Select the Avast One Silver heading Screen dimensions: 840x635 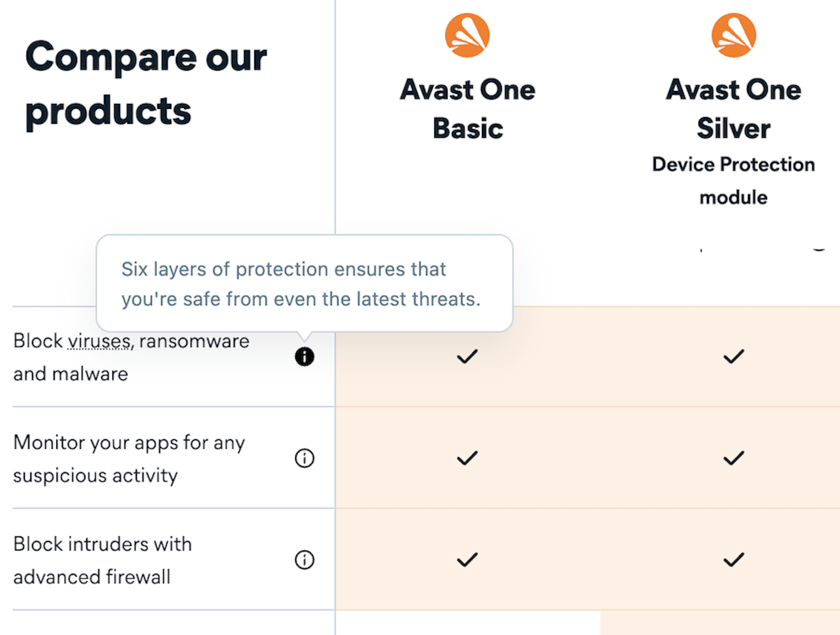pos(734,109)
